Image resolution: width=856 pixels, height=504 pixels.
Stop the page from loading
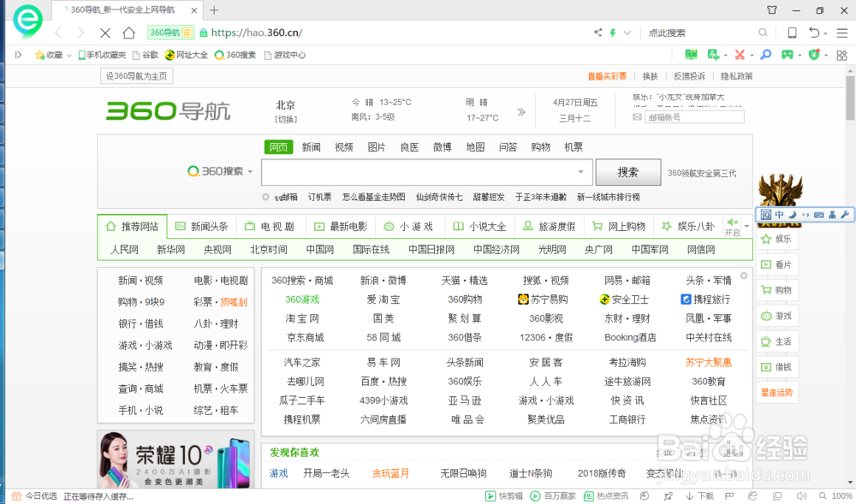coord(104,33)
